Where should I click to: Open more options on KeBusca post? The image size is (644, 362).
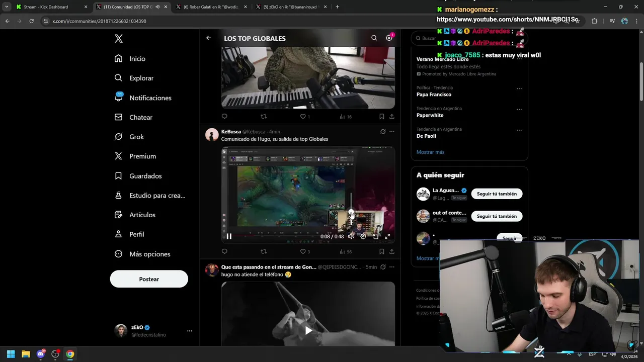coord(392,132)
